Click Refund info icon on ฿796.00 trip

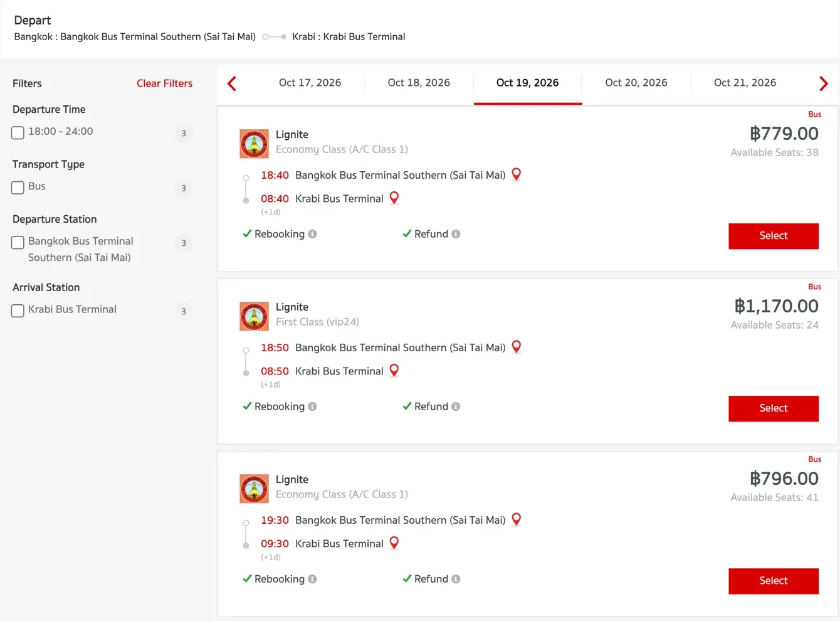click(456, 579)
